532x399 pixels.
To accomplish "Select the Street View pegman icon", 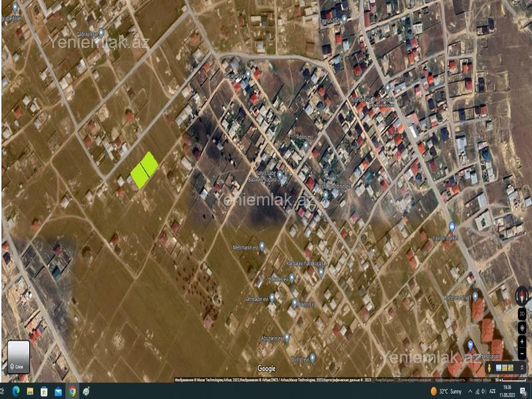I will click(x=489, y=368).
